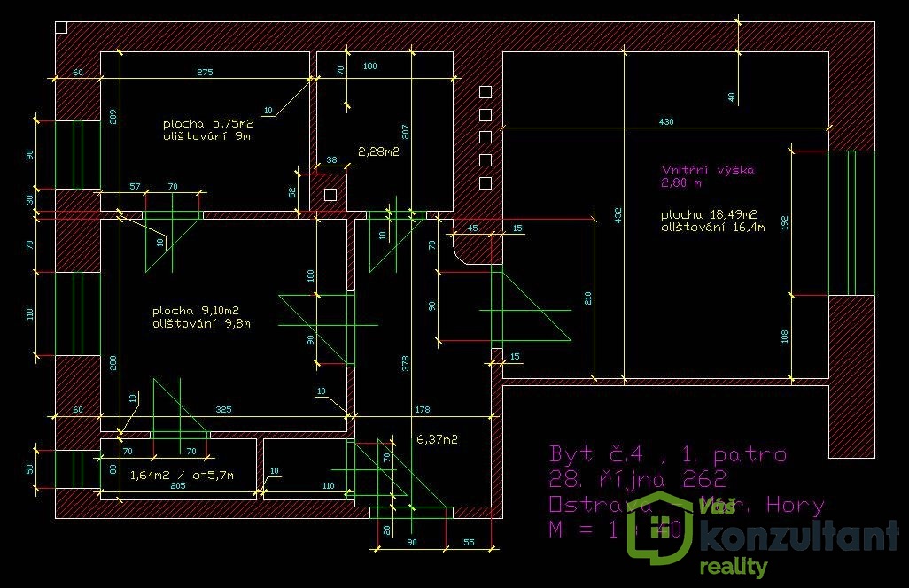Click the "konzultant" watermark text

pos(786,538)
